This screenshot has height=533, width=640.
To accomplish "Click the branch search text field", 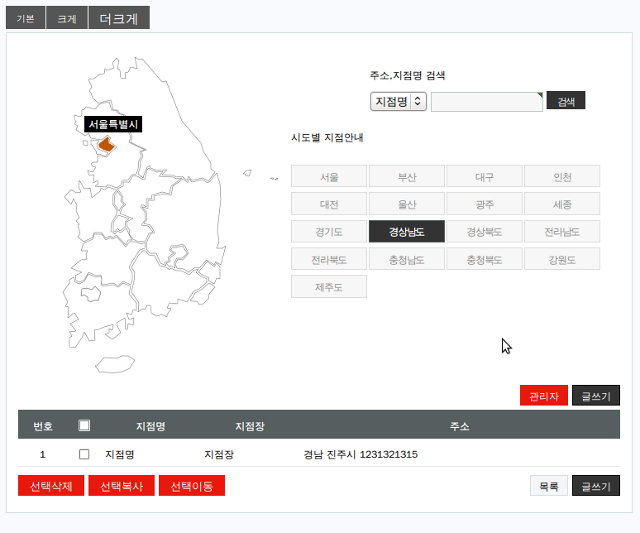I will [486, 102].
